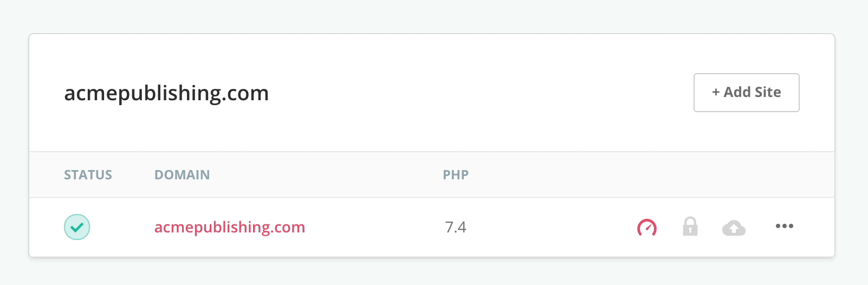Click the + Add Site button
This screenshot has width=868, height=285.
pos(746,93)
